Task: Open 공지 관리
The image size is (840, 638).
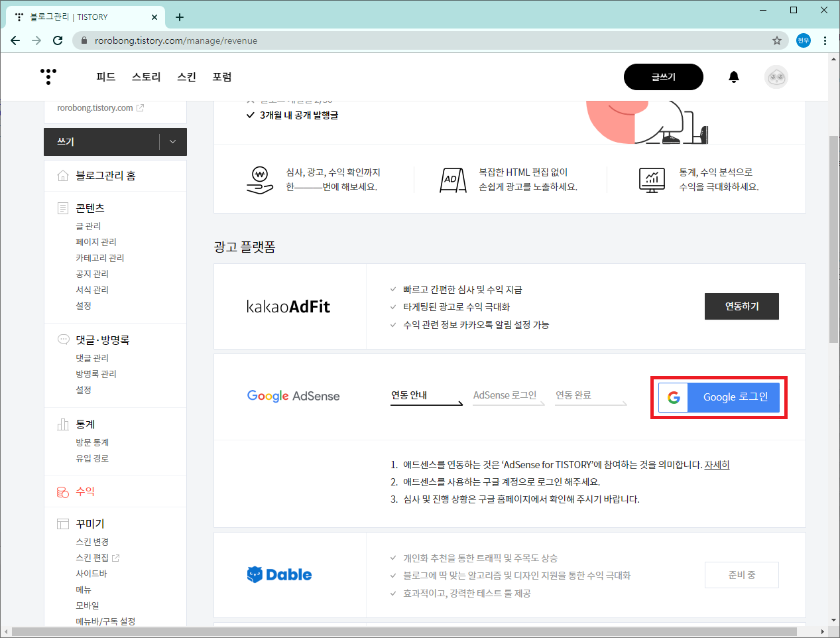Action: (92, 274)
